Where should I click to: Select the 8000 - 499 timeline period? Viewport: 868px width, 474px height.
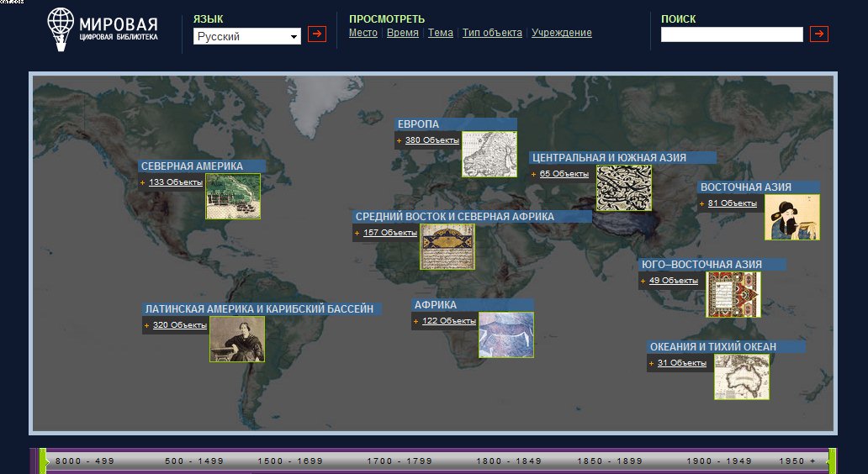click(85, 461)
